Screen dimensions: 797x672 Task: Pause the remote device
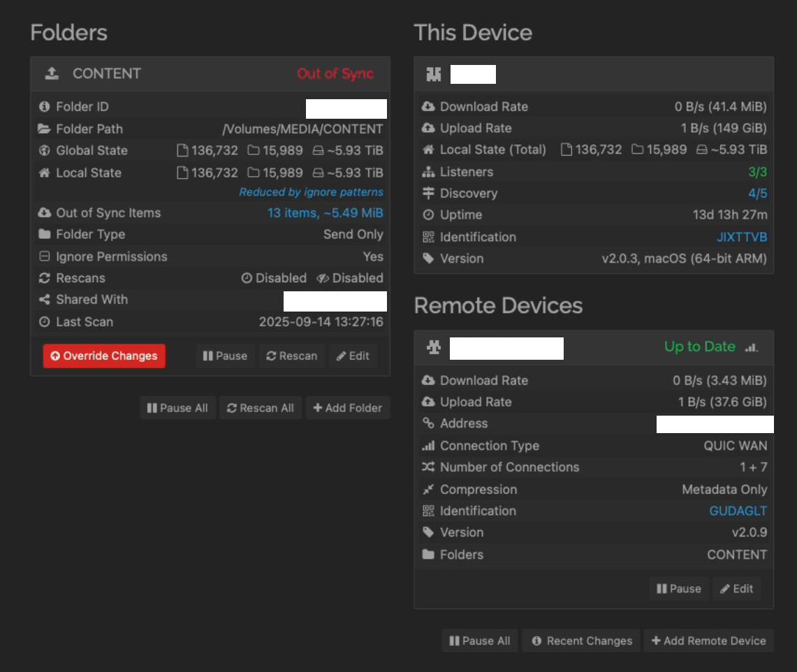678,589
